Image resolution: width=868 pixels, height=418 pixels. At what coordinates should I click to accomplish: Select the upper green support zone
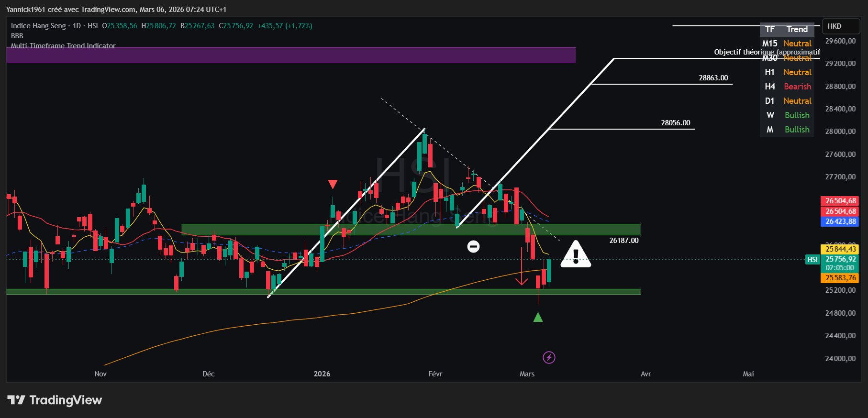coord(411,230)
